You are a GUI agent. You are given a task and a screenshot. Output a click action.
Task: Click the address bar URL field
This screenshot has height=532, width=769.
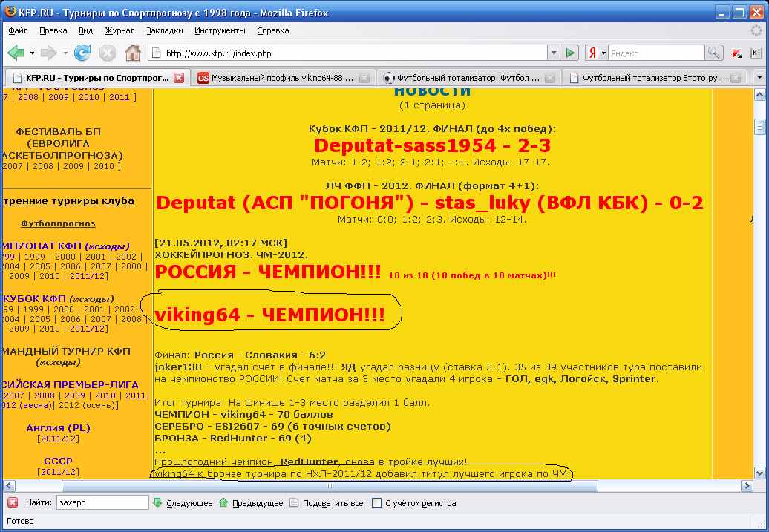347,53
